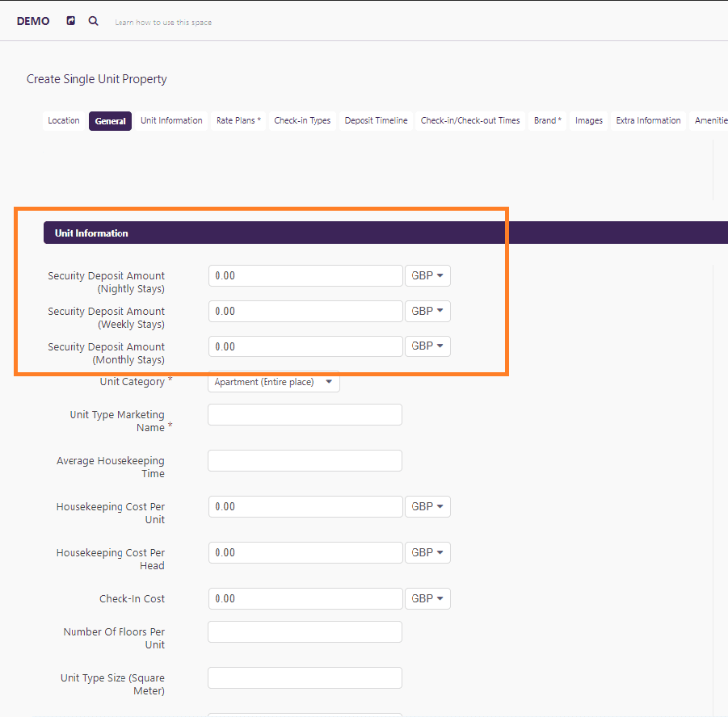Open the Rate Plans tab
The image size is (728, 717).
pos(238,120)
